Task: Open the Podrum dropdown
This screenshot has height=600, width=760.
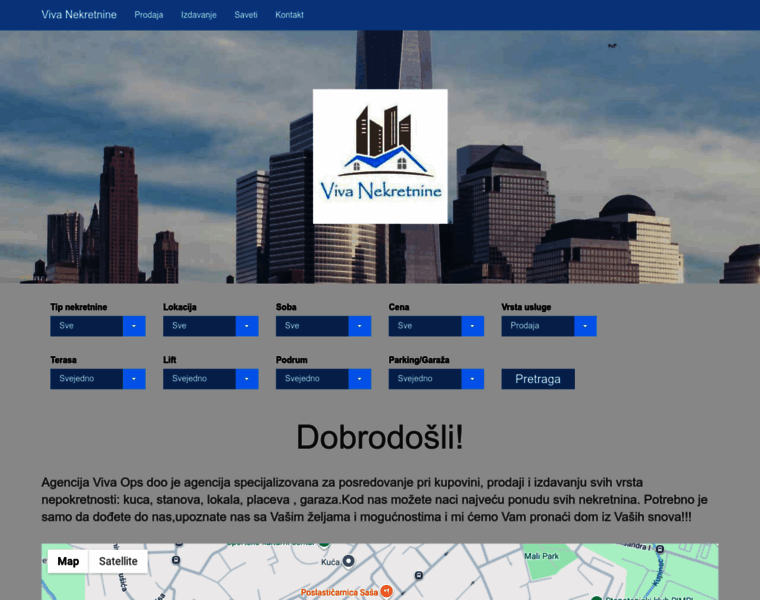Action: click(323, 379)
